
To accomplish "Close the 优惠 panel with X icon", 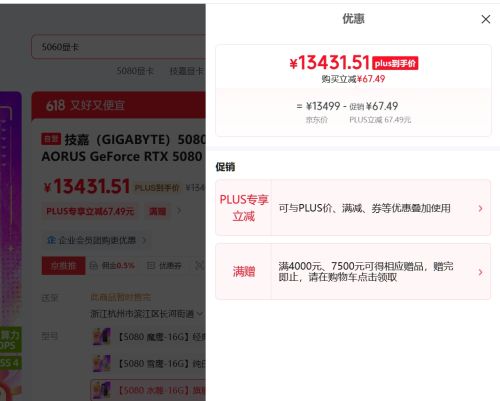I will (486, 19).
